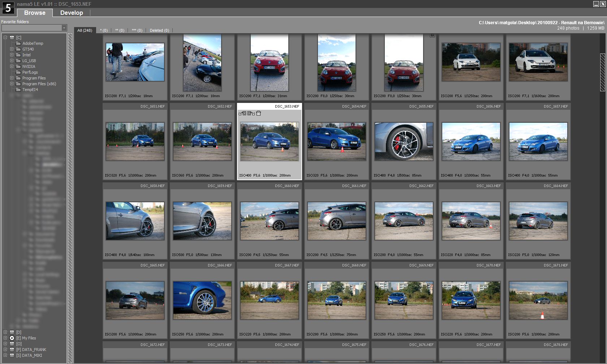The width and height of the screenshot is (607, 364).
Task: Click the DSC_1678.NEF filename label
Action: (x=556, y=344)
